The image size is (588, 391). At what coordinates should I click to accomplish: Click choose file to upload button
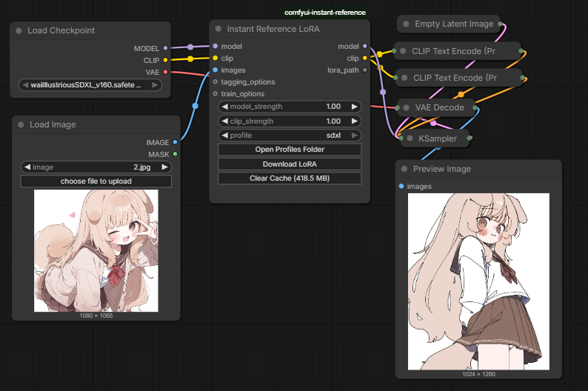pyautogui.click(x=96, y=181)
